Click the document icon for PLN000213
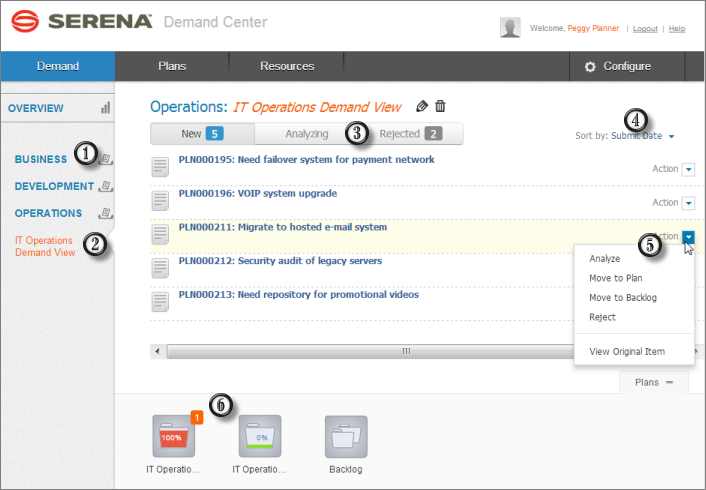Screen dimensions: 706x490 point(161,301)
